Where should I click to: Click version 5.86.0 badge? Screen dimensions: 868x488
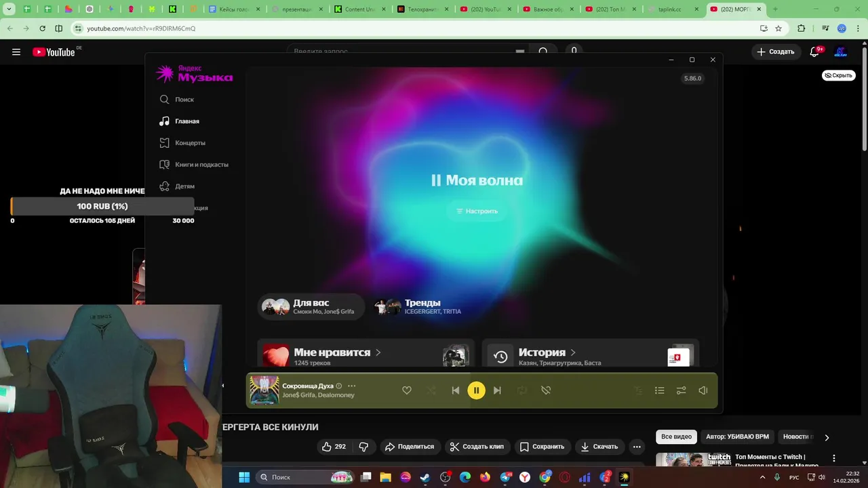coord(693,79)
